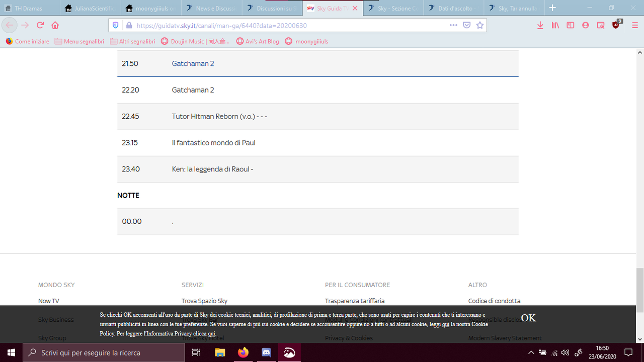
Task: Switch to the TH Dramas tab
Action: (x=30, y=9)
